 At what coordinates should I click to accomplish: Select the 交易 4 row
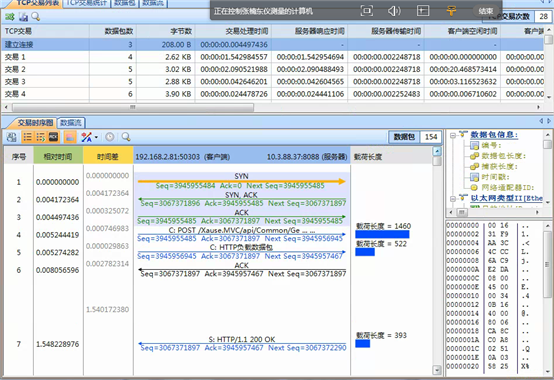tap(272, 94)
